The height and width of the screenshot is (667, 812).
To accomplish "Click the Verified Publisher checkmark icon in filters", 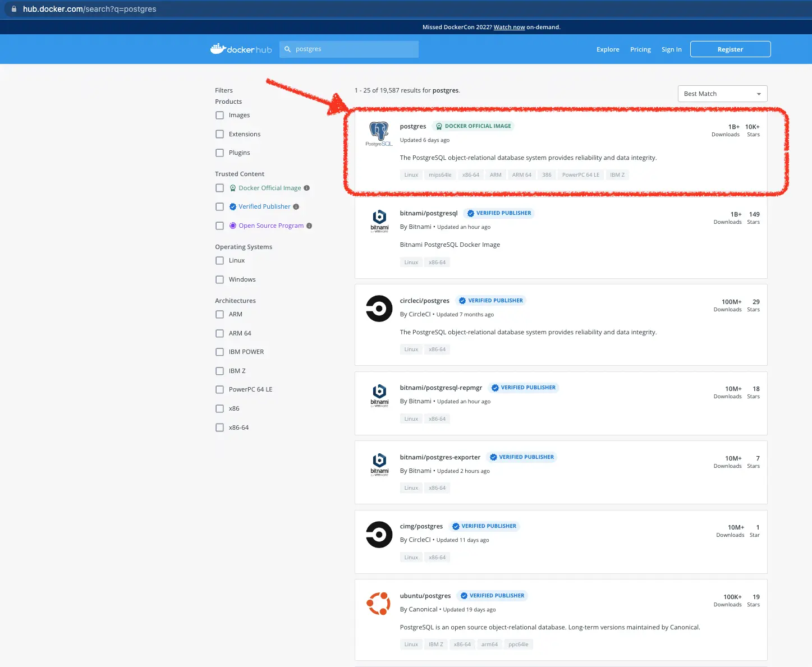I will (233, 207).
